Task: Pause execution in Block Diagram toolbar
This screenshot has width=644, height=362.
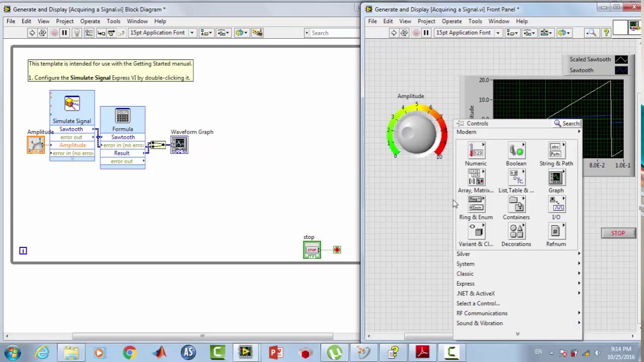Action: click(x=64, y=33)
